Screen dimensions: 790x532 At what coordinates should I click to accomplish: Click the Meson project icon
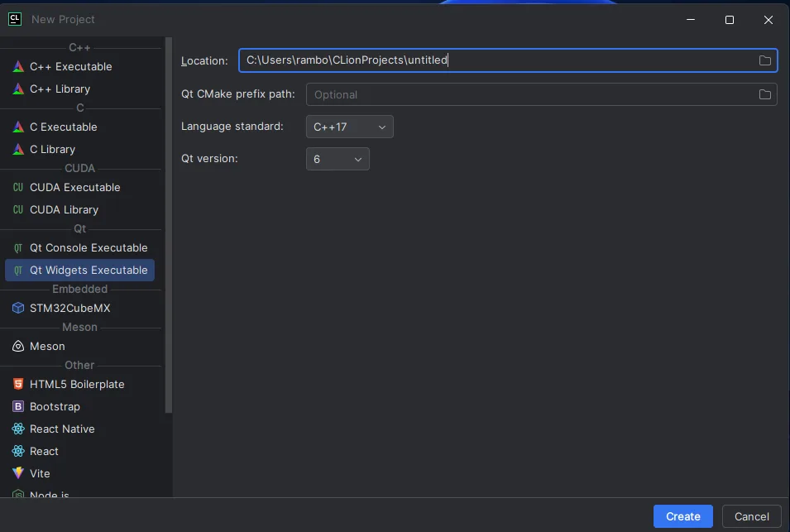coord(18,346)
